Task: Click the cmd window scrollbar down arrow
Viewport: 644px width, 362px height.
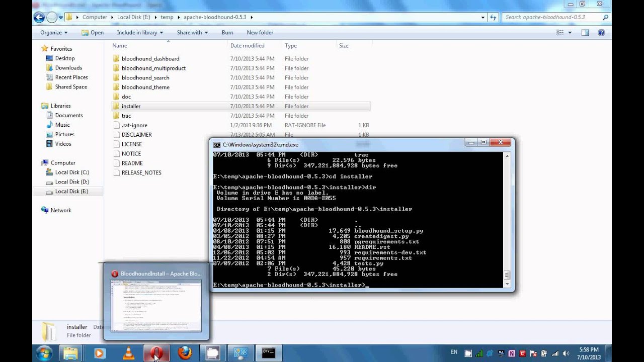Action: pyautogui.click(x=508, y=285)
